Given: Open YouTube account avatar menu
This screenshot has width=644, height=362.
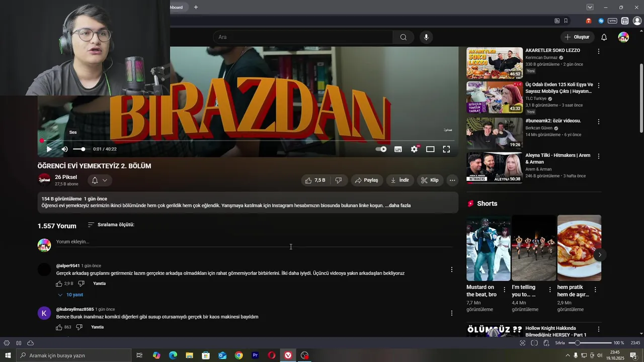Looking at the screenshot, I should [x=623, y=37].
